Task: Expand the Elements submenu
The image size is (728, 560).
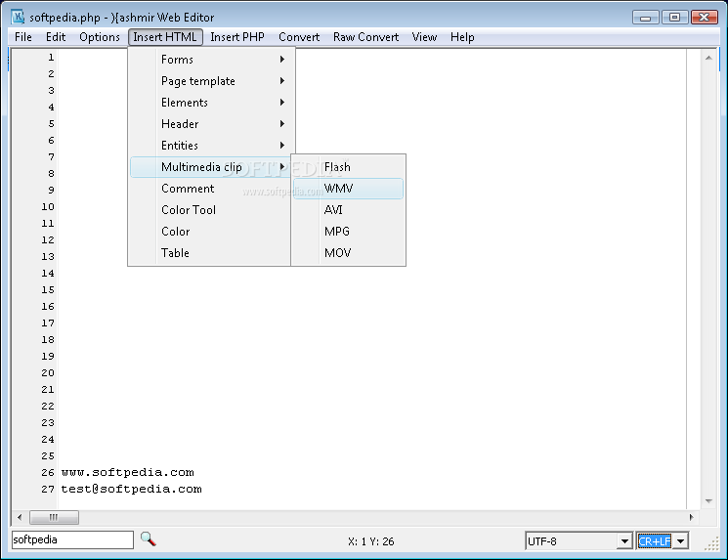Action: point(212,103)
